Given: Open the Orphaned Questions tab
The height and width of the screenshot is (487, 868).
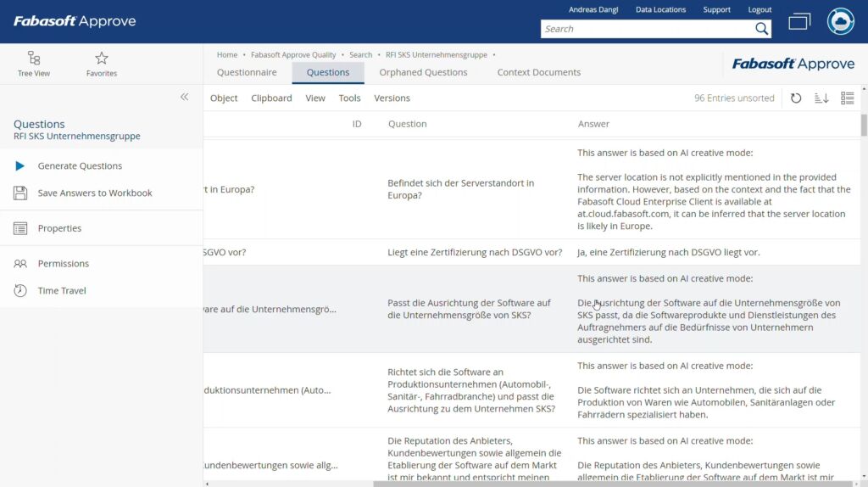Looking at the screenshot, I should coord(424,72).
